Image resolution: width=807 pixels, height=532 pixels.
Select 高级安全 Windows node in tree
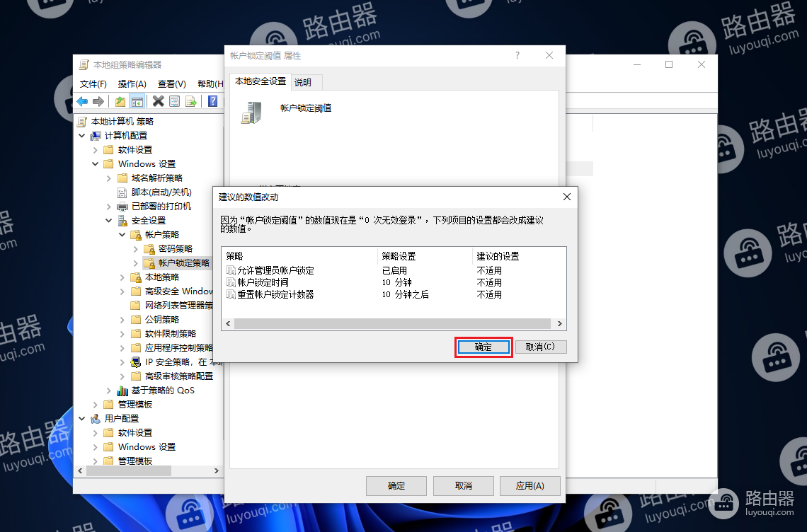178,291
